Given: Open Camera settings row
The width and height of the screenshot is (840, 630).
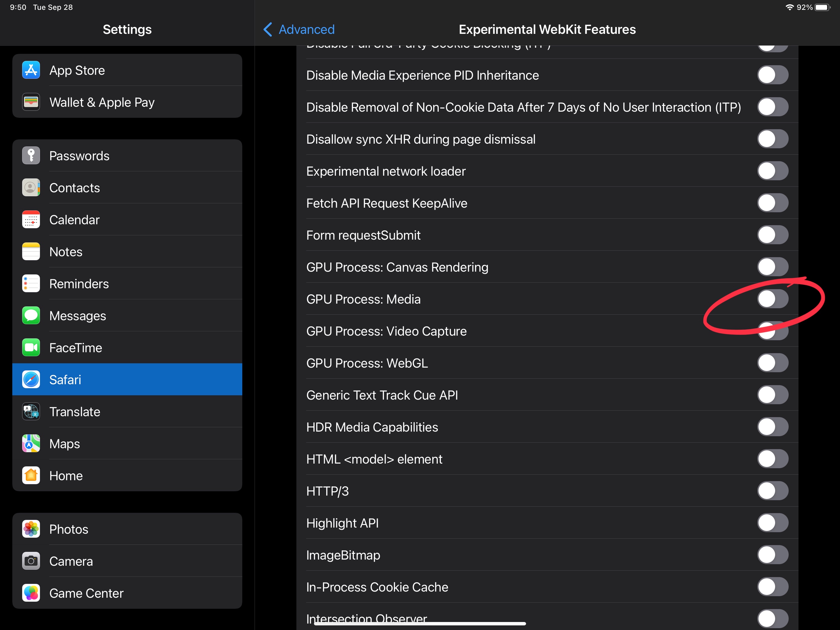Looking at the screenshot, I should 127,561.
